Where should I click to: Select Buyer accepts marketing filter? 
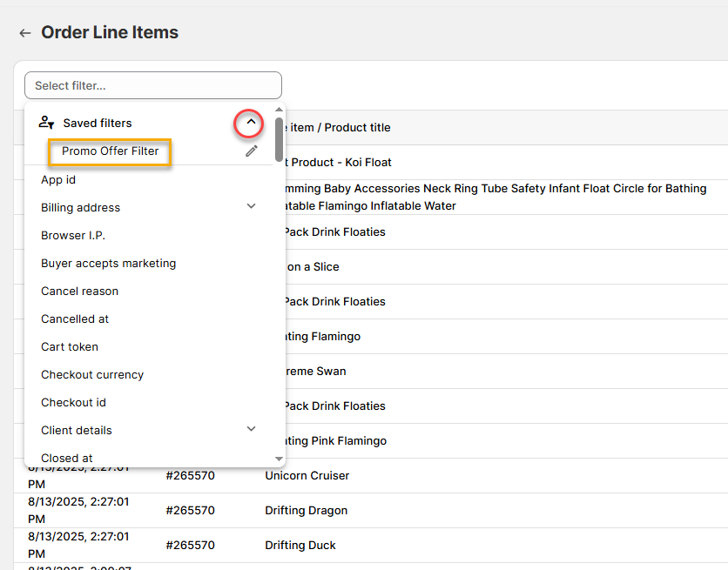[x=108, y=263]
